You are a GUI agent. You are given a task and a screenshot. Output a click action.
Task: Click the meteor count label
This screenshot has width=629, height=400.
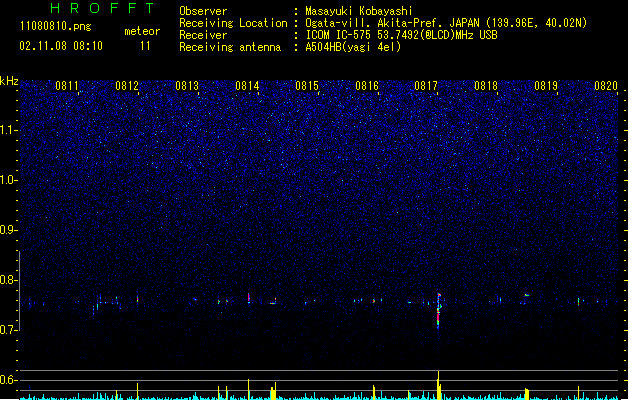click(x=142, y=31)
